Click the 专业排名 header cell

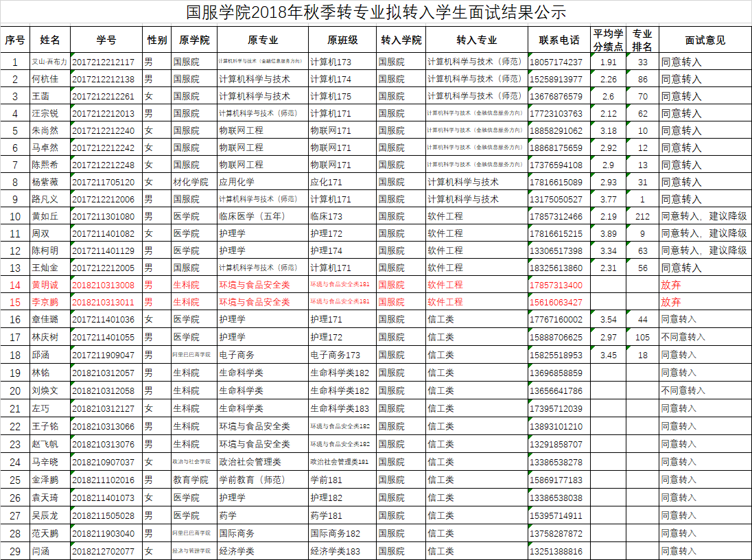[x=642, y=40]
